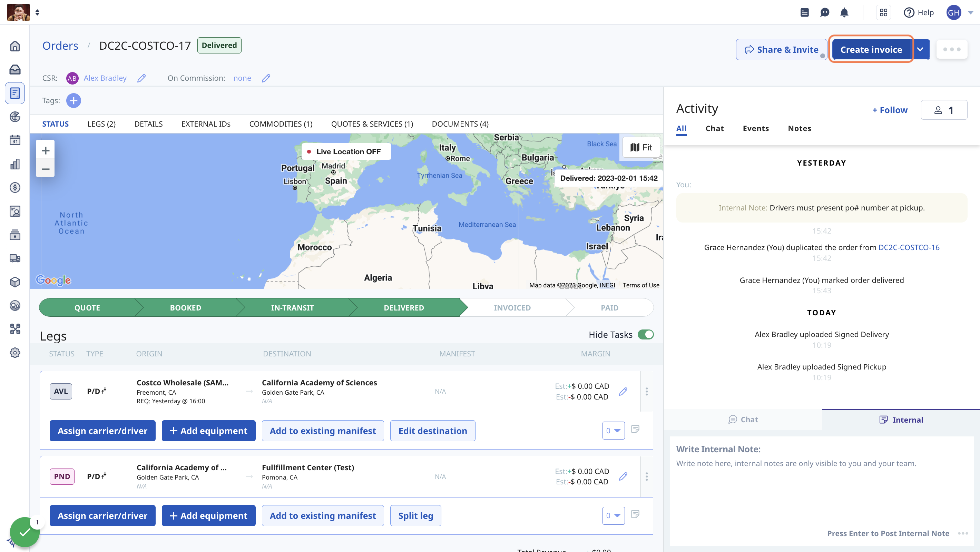This screenshot has width=980, height=552.
Task: Click Assign carrier/driver for Costco leg
Action: tap(102, 431)
